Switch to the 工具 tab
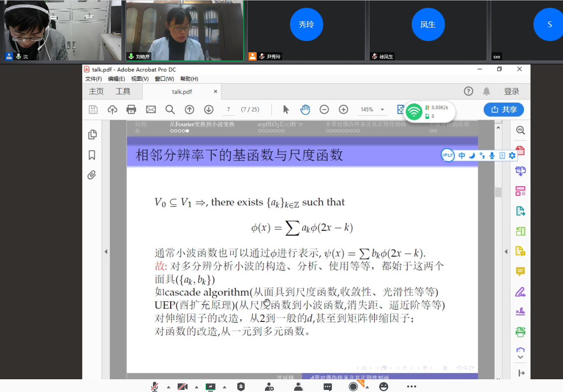 pyautogui.click(x=123, y=91)
